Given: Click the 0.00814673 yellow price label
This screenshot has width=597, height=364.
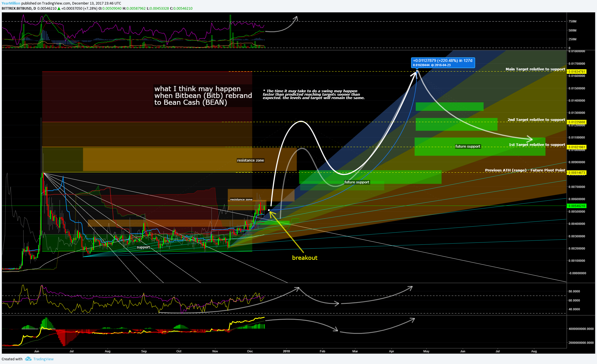Looking at the screenshot, I should [576, 173].
